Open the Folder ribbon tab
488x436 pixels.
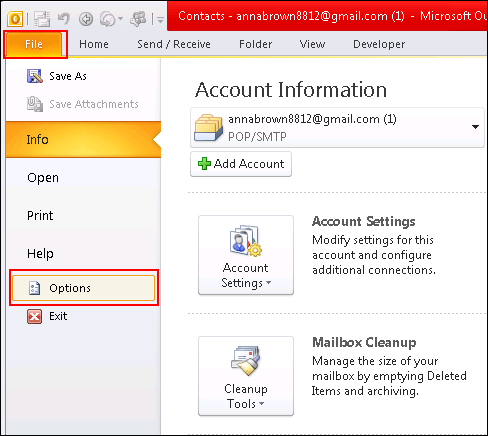click(255, 44)
